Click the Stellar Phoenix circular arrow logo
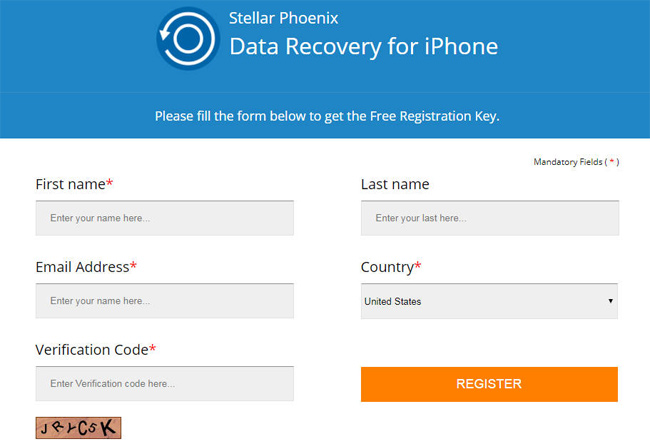Screen dimensions: 650x444 pyautogui.click(x=186, y=38)
